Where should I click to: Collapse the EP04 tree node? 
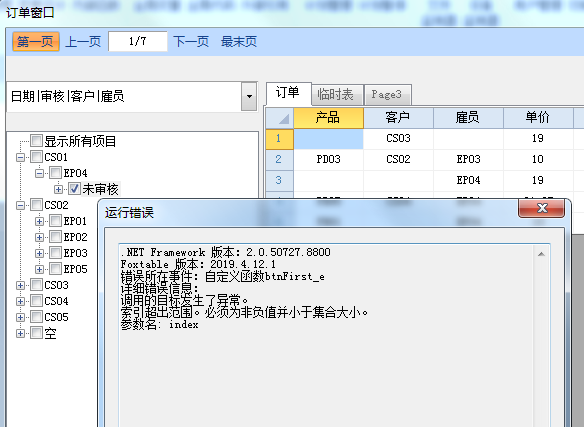[39, 173]
